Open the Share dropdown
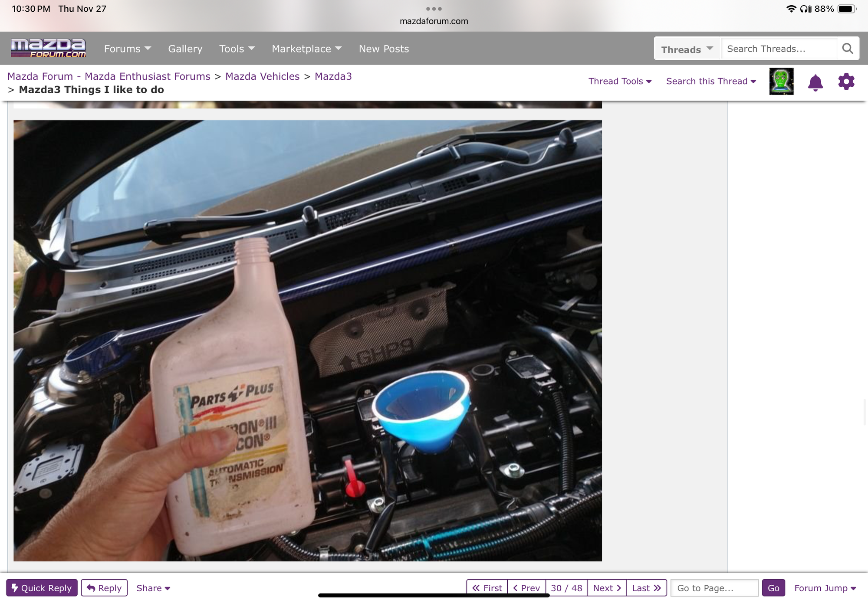This screenshot has width=868, height=603. (153, 588)
